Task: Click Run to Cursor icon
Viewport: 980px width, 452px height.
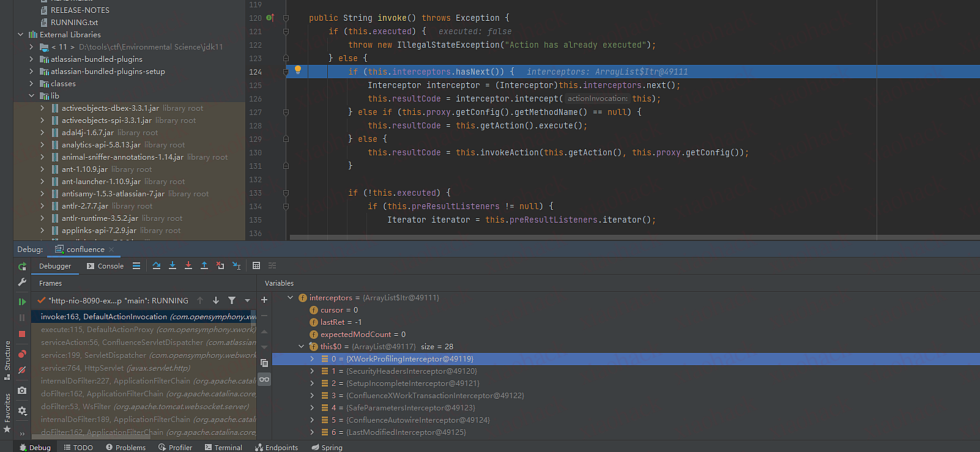Action: click(236, 265)
